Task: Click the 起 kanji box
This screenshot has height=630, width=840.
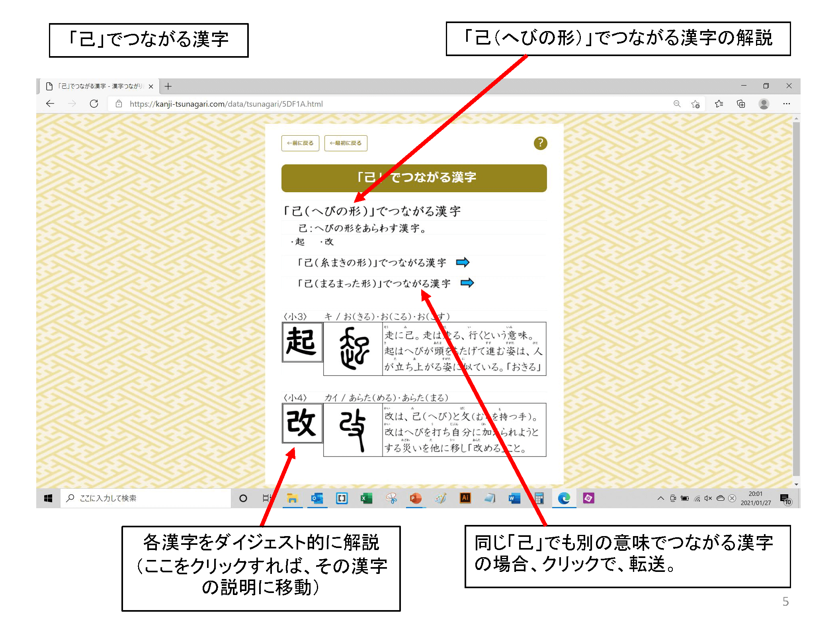Action: coord(302,342)
